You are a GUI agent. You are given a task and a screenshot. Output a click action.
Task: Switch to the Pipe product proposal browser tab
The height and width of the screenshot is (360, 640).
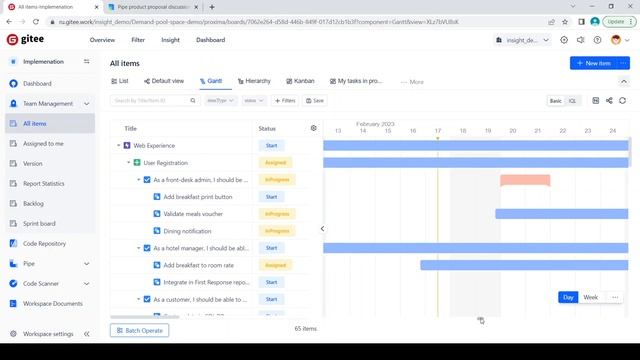[153, 7]
